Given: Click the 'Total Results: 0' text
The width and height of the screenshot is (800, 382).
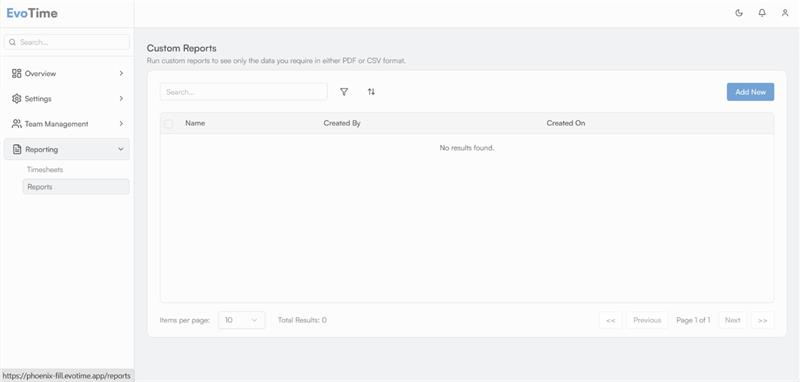Looking at the screenshot, I should click(x=302, y=320).
